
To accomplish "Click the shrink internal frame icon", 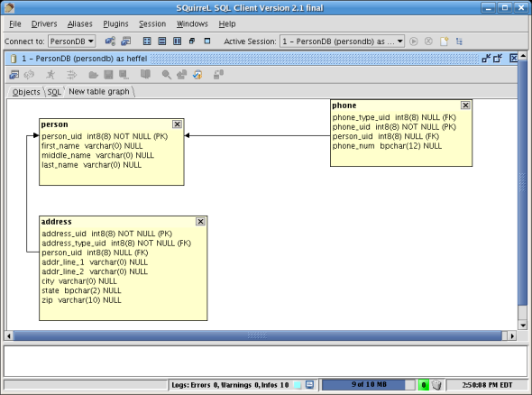I will coord(486,59).
